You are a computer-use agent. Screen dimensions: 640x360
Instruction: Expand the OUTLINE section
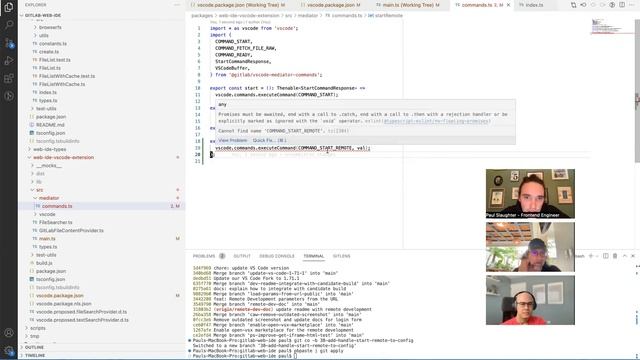coord(34,347)
